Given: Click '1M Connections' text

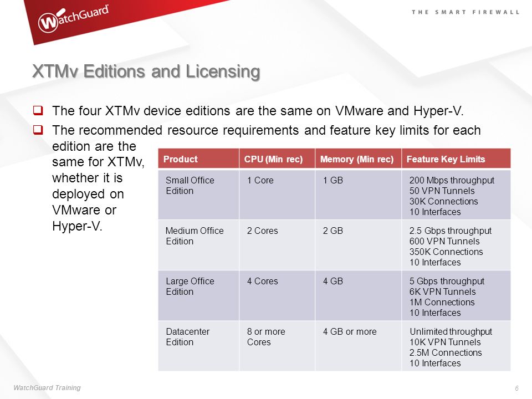Looking at the screenshot, I should [442, 303].
